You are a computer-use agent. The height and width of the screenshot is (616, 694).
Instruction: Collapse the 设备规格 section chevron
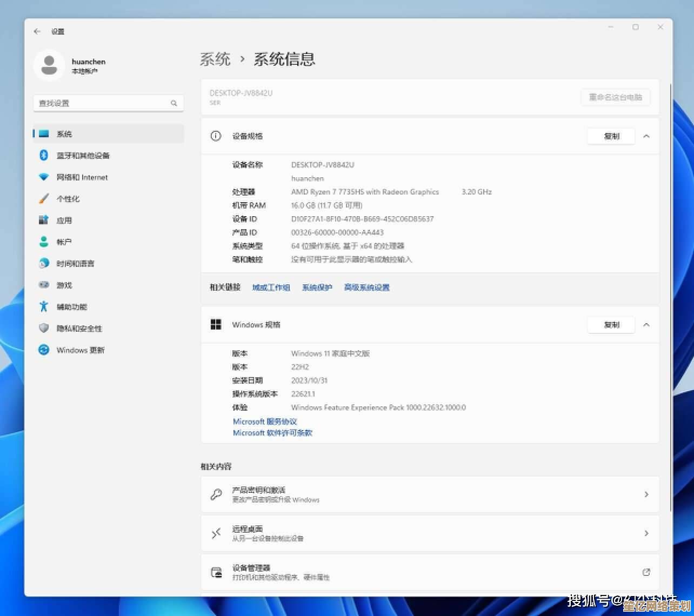click(x=646, y=136)
